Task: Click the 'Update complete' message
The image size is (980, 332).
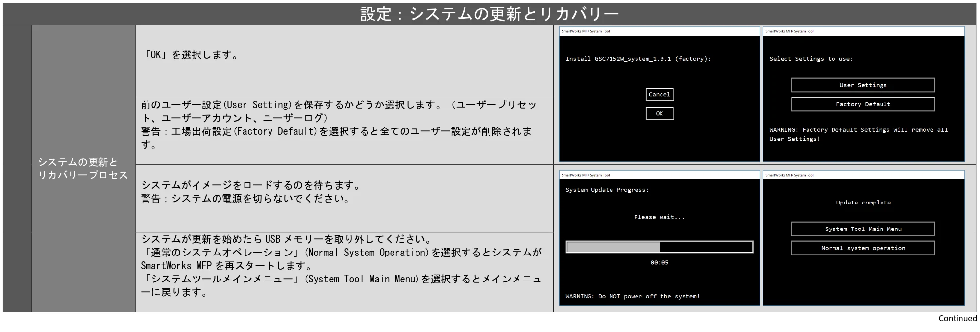Action: [x=863, y=203]
